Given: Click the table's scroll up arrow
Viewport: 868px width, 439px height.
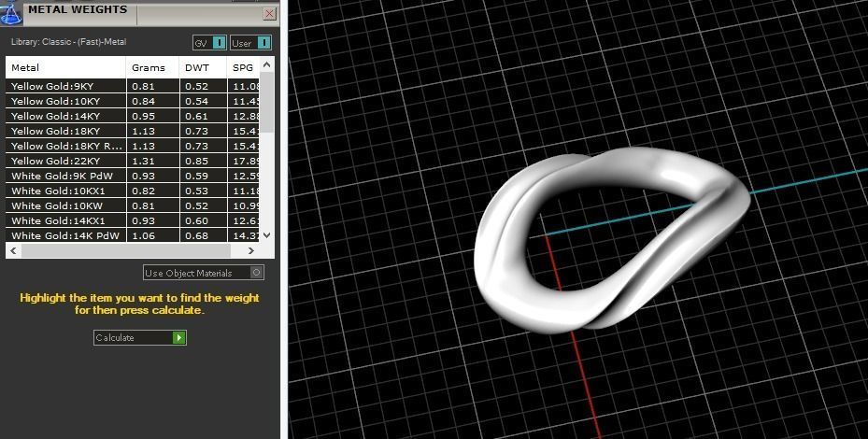Looking at the screenshot, I should 267,64.
